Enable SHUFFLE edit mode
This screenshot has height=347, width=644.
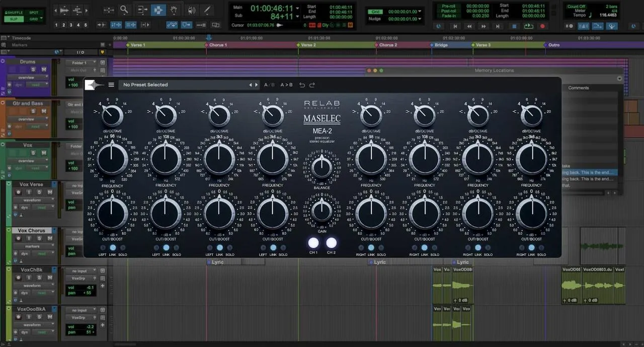pos(14,13)
